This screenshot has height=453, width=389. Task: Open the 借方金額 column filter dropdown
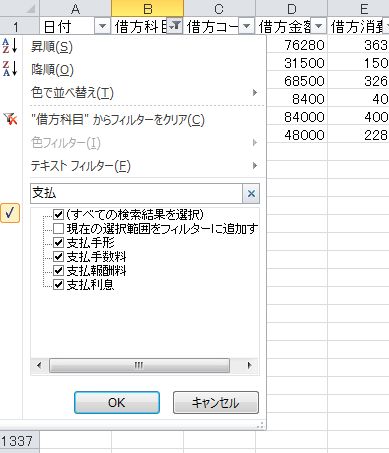[318, 26]
